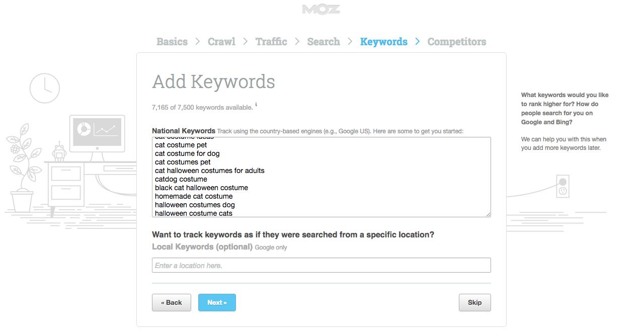Switch to the Traffic step
Screen dimensions: 644x336
[x=271, y=42]
